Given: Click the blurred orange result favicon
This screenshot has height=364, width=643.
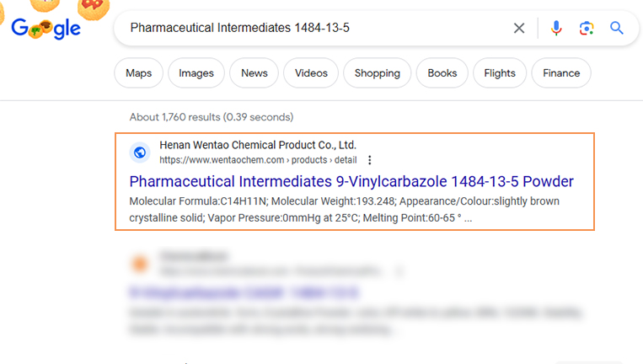Looking at the screenshot, I should click(x=139, y=264).
